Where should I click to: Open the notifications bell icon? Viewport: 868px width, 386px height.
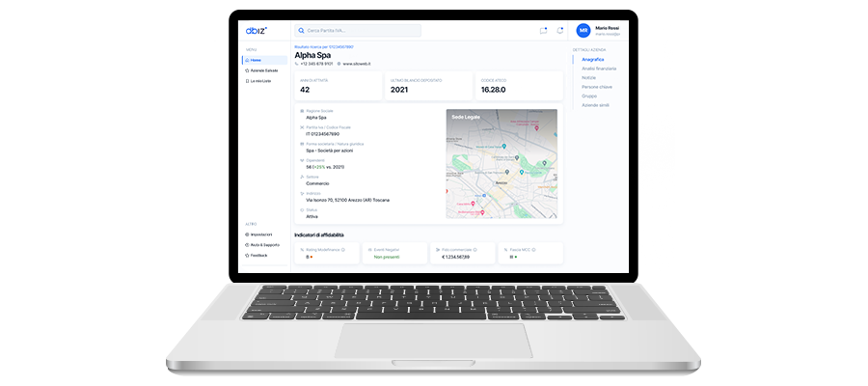pyautogui.click(x=559, y=31)
